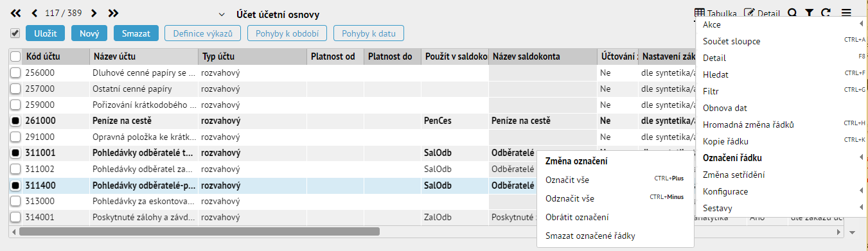Screen dimensions: 868x251
Task: Go to the next record arrow
Action: pos(94,13)
